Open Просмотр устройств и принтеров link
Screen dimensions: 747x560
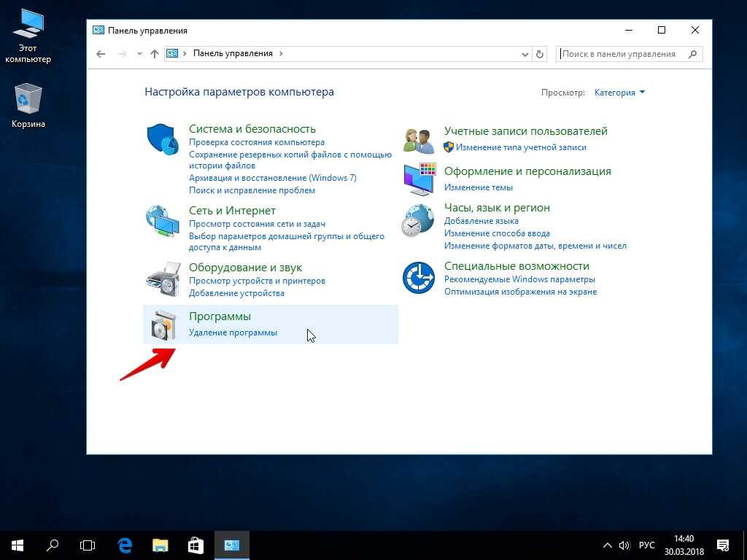[257, 281]
